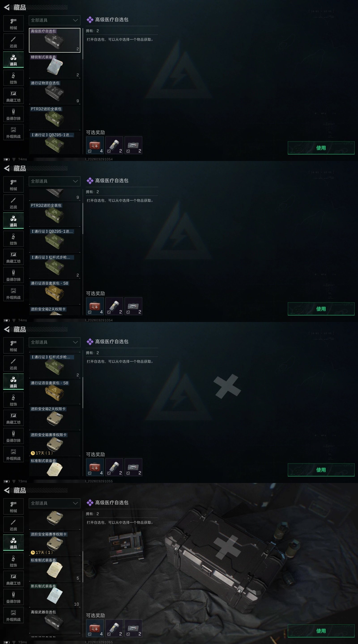Image resolution: width=358 pixels, height=644 pixels.
Task: Choose the 高级武器自选包 crate item
Action: click(55, 621)
